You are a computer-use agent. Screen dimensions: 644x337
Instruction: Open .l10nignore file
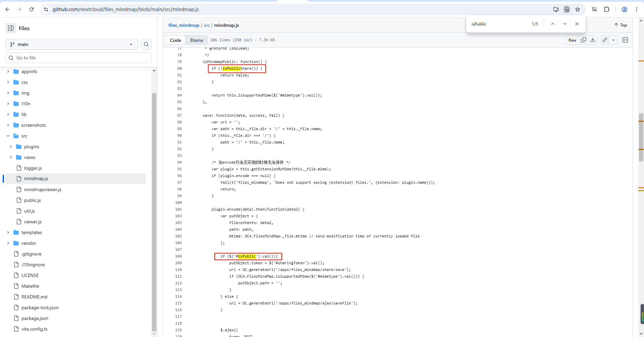[x=33, y=265]
